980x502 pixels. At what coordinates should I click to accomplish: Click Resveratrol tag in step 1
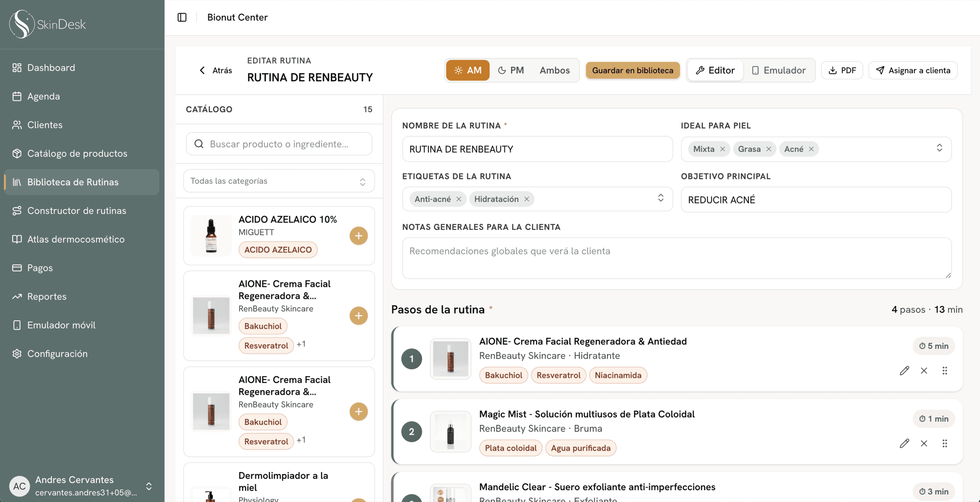click(x=558, y=375)
